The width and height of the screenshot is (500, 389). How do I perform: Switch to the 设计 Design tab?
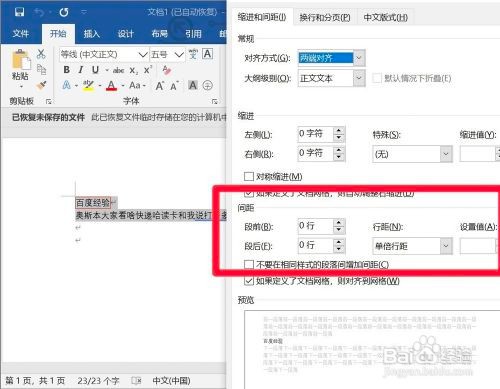pyautogui.click(x=126, y=34)
